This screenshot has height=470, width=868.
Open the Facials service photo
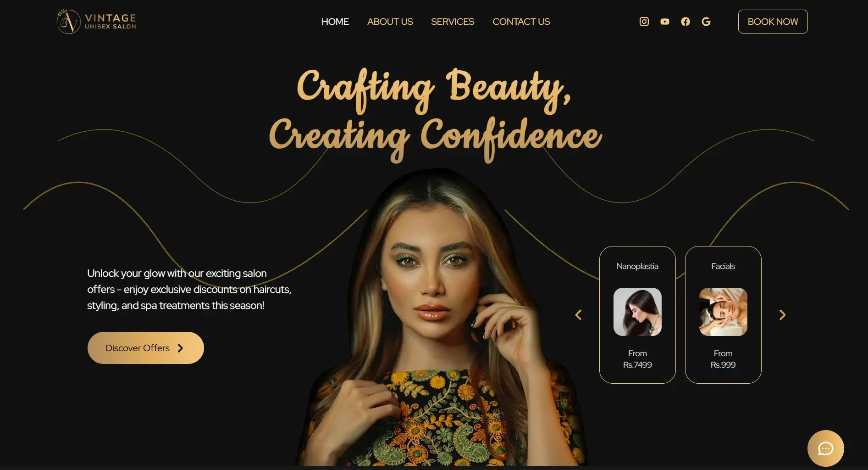(723, 312)
